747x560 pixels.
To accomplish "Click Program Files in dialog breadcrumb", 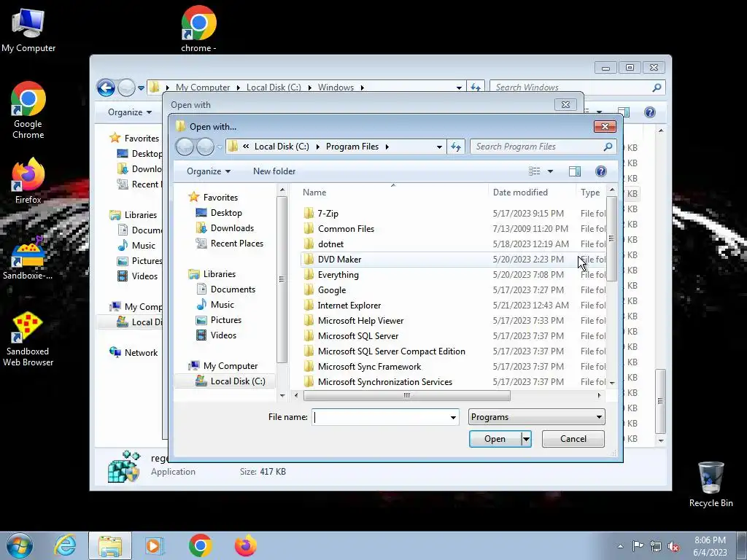I will [x=352, y=147].
